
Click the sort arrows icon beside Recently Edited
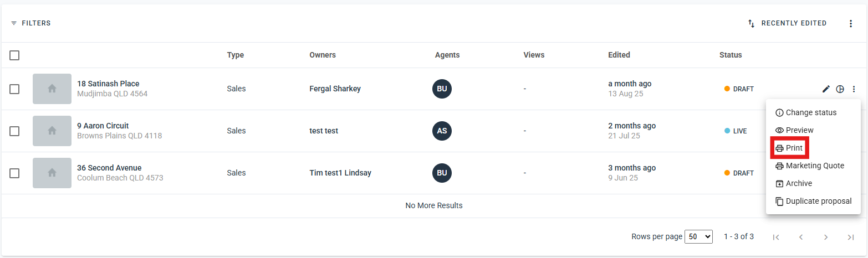coord(752,24)
